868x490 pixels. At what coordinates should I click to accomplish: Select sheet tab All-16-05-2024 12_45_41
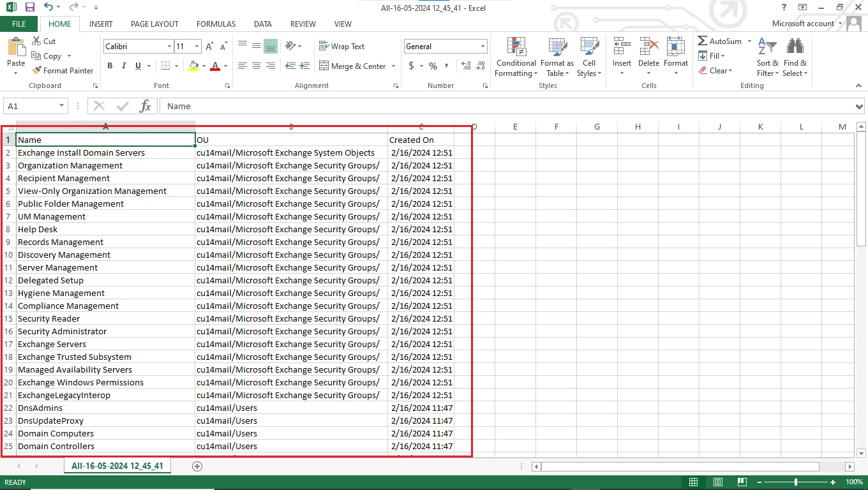click(x=117, y=466)
